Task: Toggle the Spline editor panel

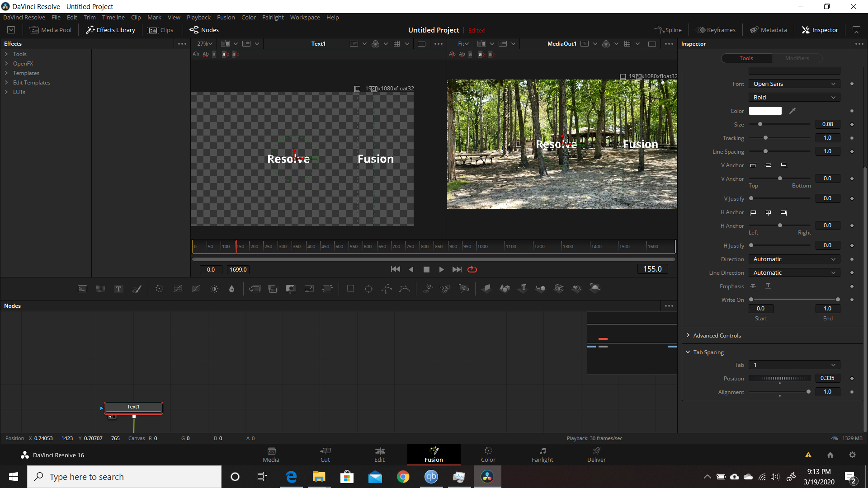Action: (668, 30)
